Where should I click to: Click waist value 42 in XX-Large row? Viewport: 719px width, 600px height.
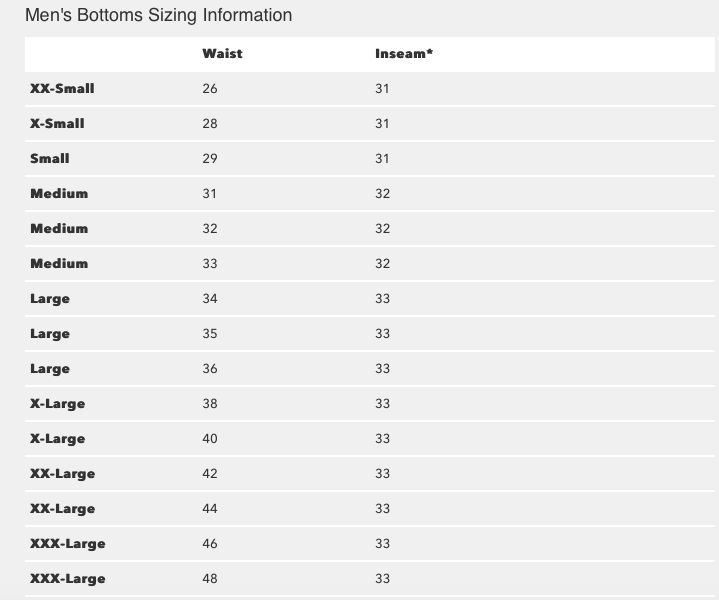coord(210,473)
